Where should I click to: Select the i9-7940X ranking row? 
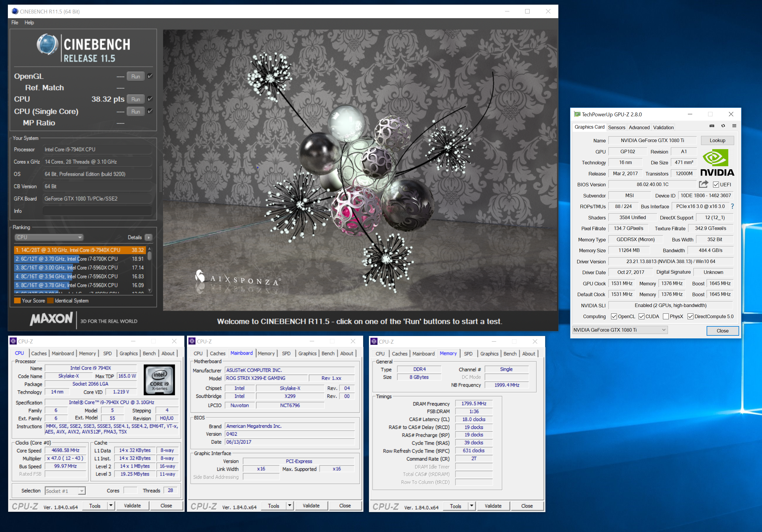[x=80, y=250]
